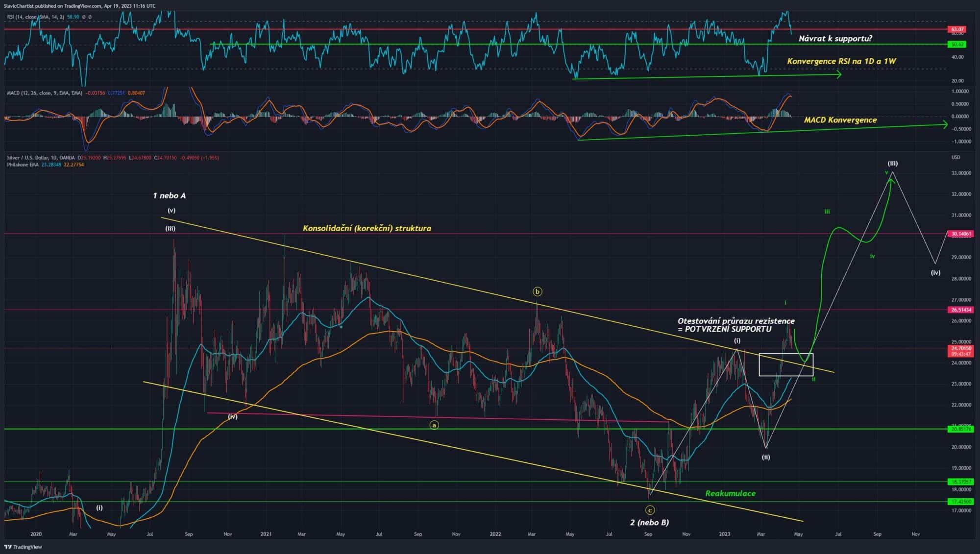Select the 'Otestování průrazu rezistence' annotation

tap(736, 321)
